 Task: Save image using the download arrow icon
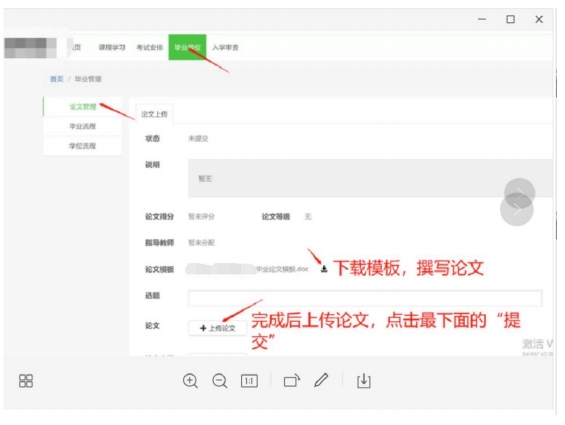(x=364, y=381)
